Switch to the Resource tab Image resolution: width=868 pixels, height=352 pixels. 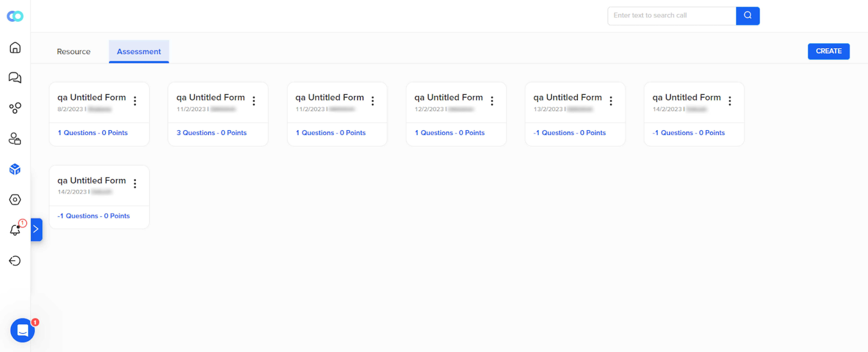click(74, 52)
